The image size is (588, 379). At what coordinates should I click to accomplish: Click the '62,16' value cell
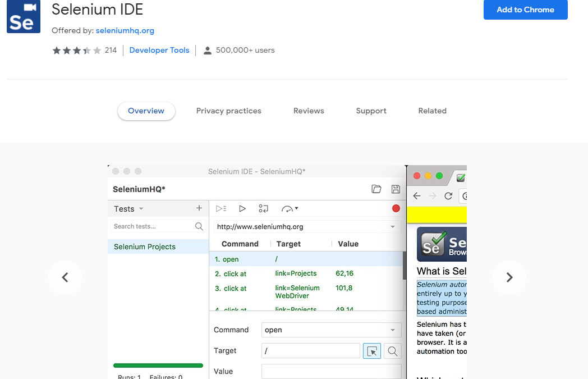coord(344,273)
